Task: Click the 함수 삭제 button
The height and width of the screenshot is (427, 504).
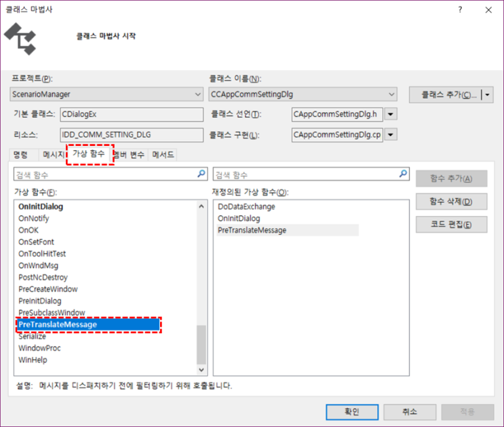Action: click(x=451, y=202)
